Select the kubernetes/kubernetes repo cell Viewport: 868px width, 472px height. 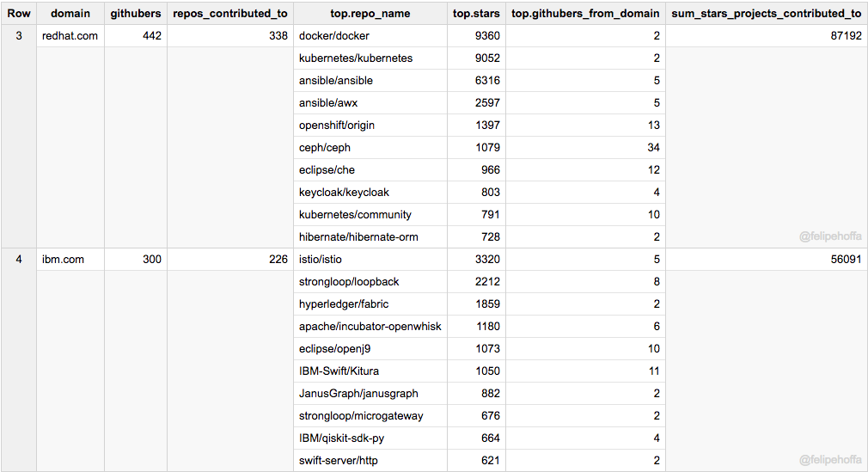click(x=356, y=58)
